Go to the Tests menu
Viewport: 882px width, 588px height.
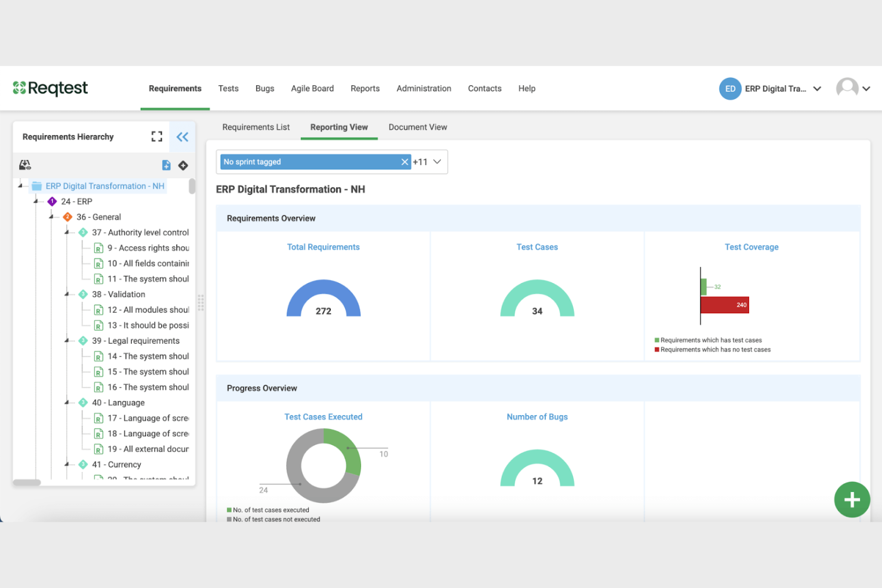click(228, 89)
